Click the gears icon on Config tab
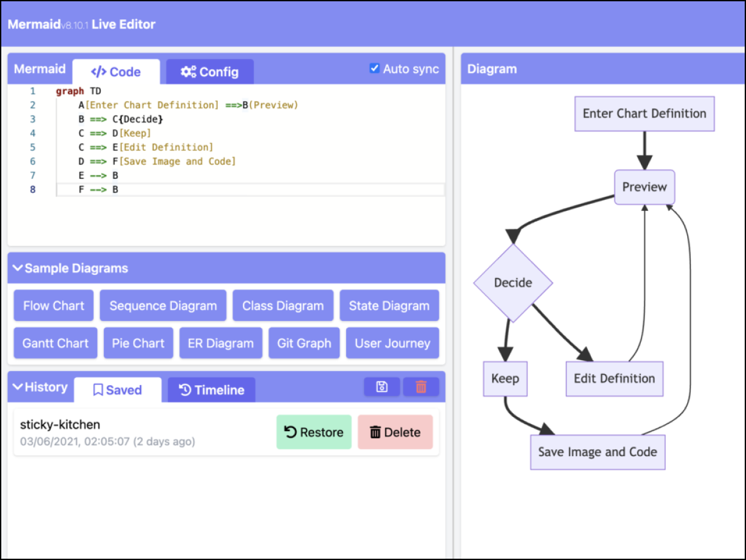Viewport: 746px width, 560px height. click(188, 72)
